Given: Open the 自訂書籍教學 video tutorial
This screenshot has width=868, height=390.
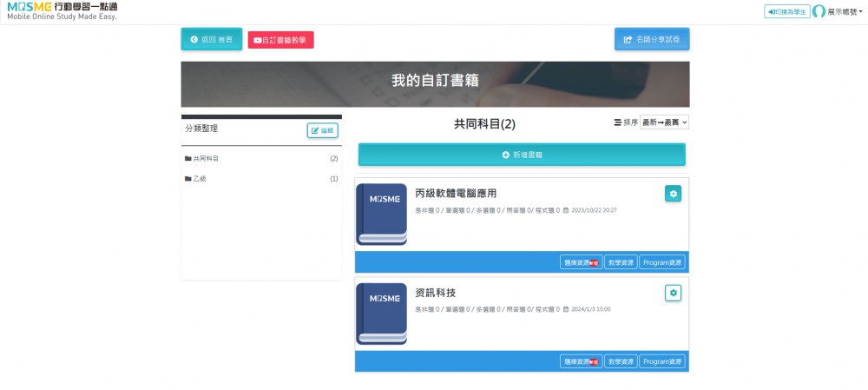Looking at the screenshot, I should click(x=280, y=40).
